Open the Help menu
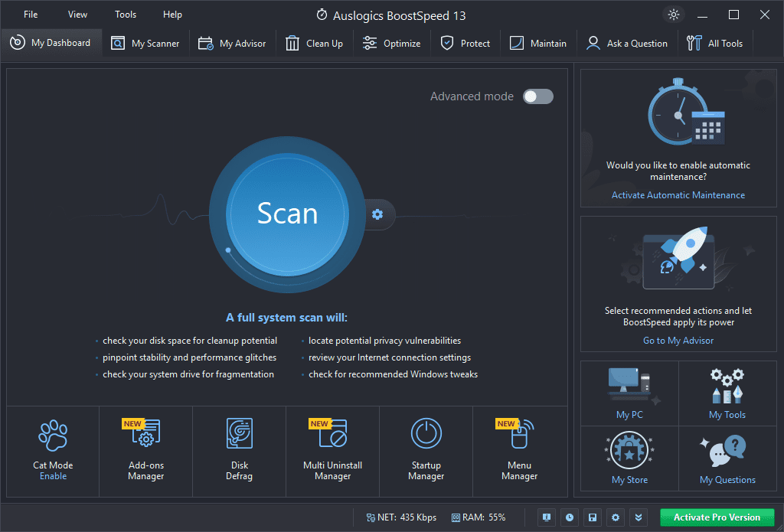Screen dimensions: 784x532 172,15
